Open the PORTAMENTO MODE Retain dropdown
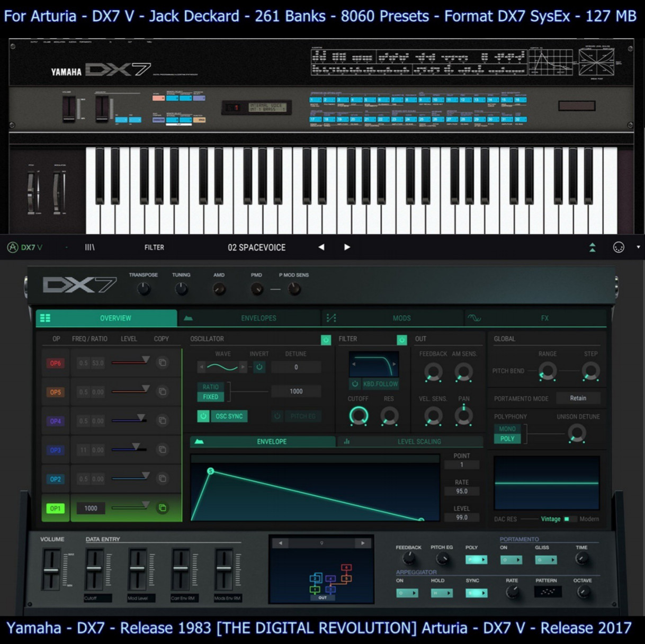 coord(578,398)
